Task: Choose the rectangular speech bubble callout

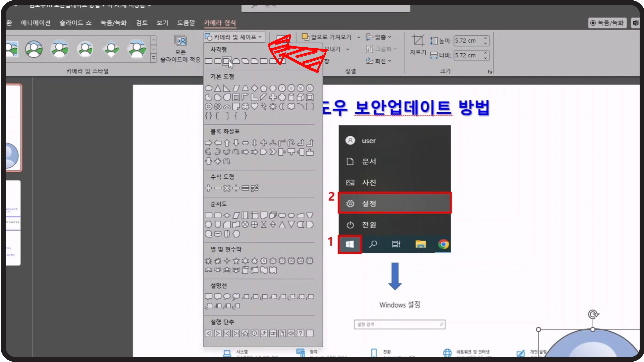Action: click(208, 297)
